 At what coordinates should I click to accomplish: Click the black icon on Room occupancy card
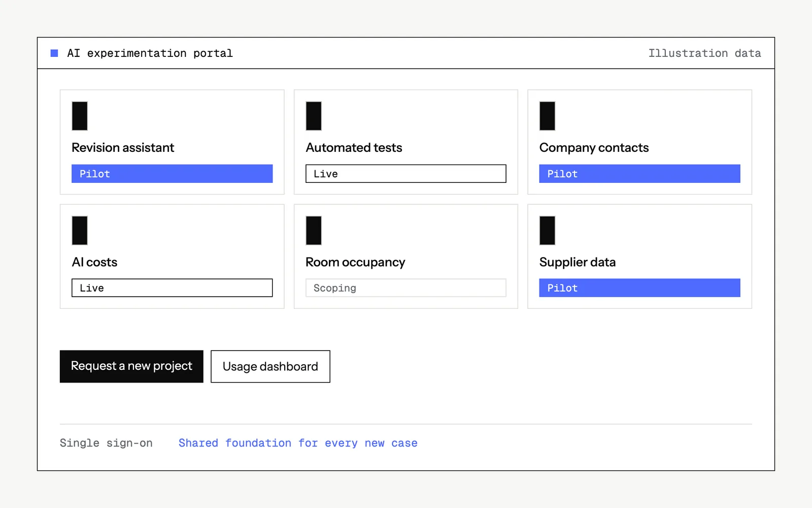tap(314, 231)
